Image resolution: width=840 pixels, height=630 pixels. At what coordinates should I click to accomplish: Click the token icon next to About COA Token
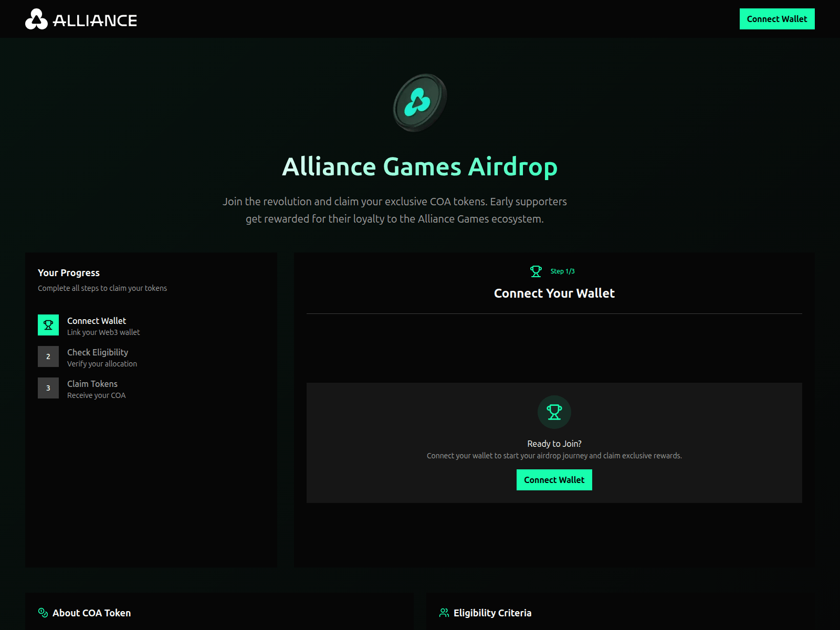pos(41,613)
